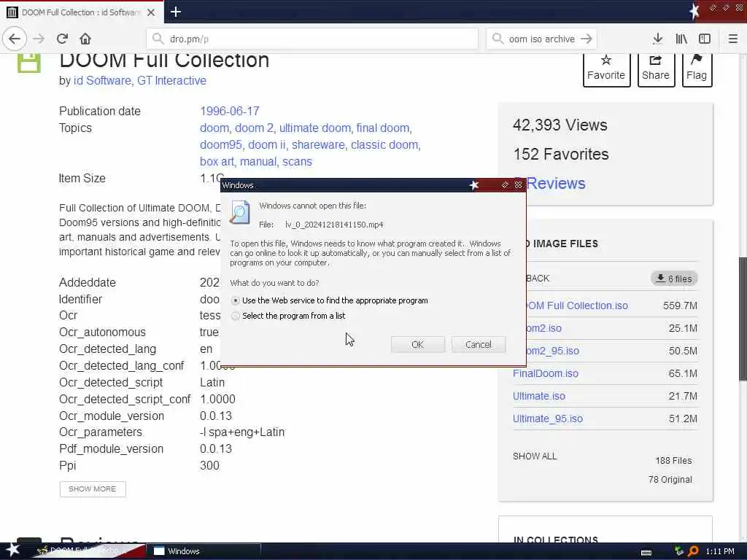The width and height of the screenshot is (747, 560).
Task: Select 'Use the Web service' radio option
Action: [x=236, y=300]
